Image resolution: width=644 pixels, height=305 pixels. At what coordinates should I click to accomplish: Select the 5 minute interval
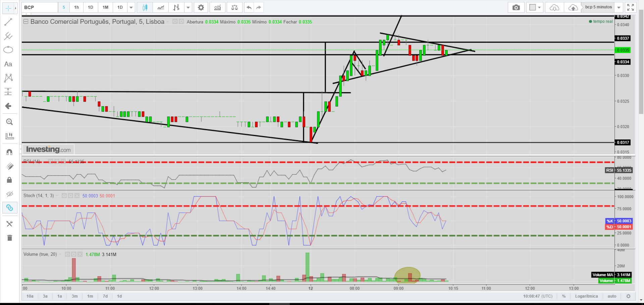[x=64, y=7]
